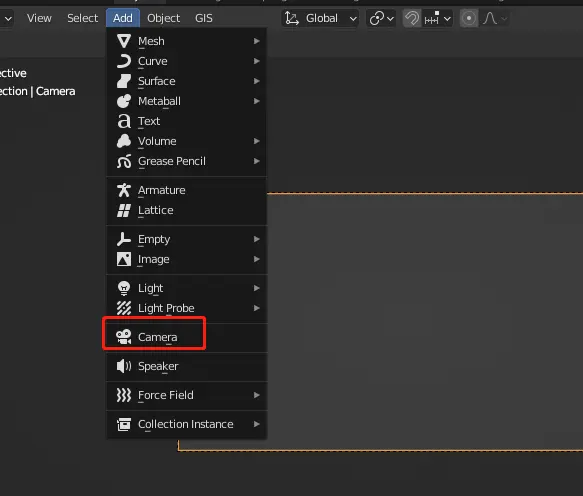Open the Select menu

click(83, 18)
